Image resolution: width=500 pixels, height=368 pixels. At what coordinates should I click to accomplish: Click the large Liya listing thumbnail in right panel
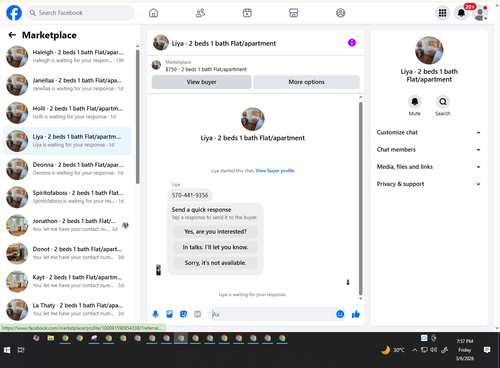(429, 50)
